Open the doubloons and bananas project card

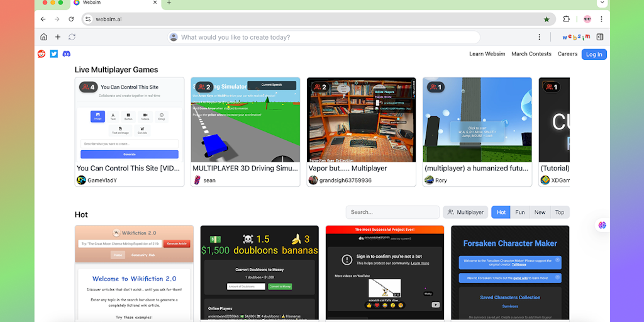(x=259, y=272)
